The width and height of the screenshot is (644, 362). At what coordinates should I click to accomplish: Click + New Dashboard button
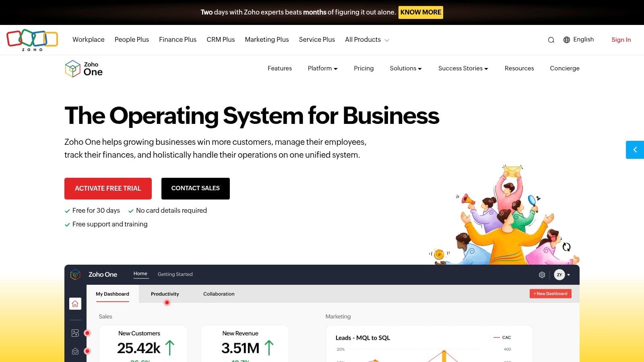[x=551, y=294]
